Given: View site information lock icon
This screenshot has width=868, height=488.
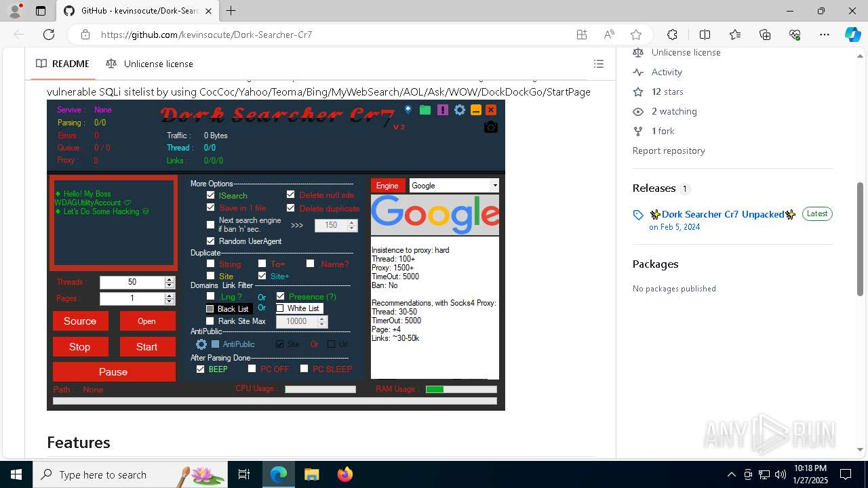Looking at the screenshot, I should click(x=85, y=35).
